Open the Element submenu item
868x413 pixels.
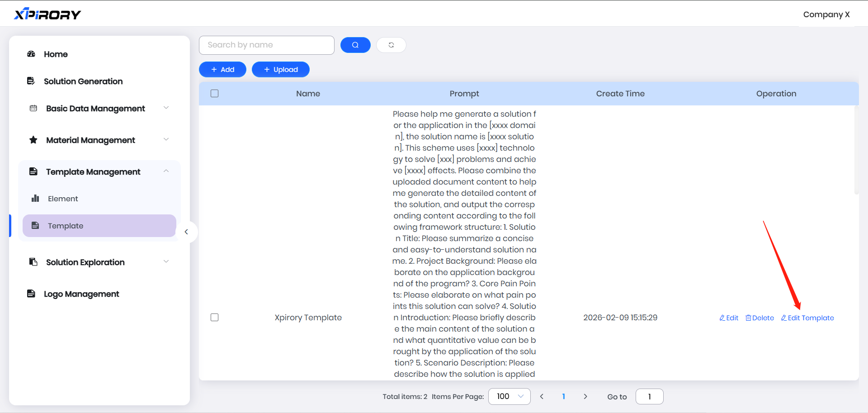[63, 199]
